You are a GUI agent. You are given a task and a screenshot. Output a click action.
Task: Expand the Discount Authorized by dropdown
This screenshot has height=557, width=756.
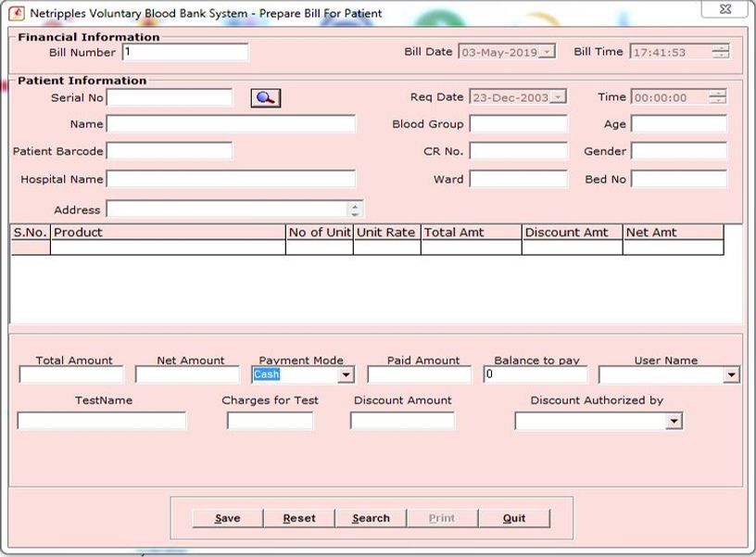click(674, 421)
